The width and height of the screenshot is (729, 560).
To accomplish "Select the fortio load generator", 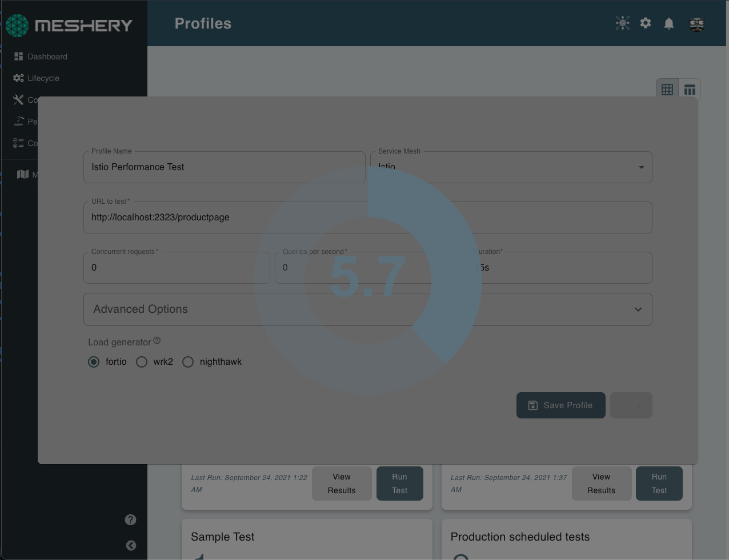I will (94, 362).
